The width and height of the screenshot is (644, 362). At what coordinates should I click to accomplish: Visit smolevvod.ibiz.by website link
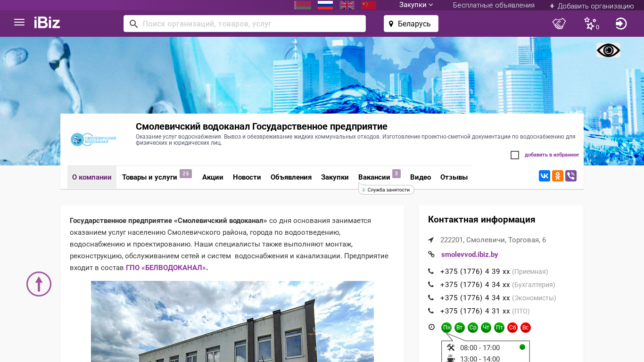click(x=470, y=255)
